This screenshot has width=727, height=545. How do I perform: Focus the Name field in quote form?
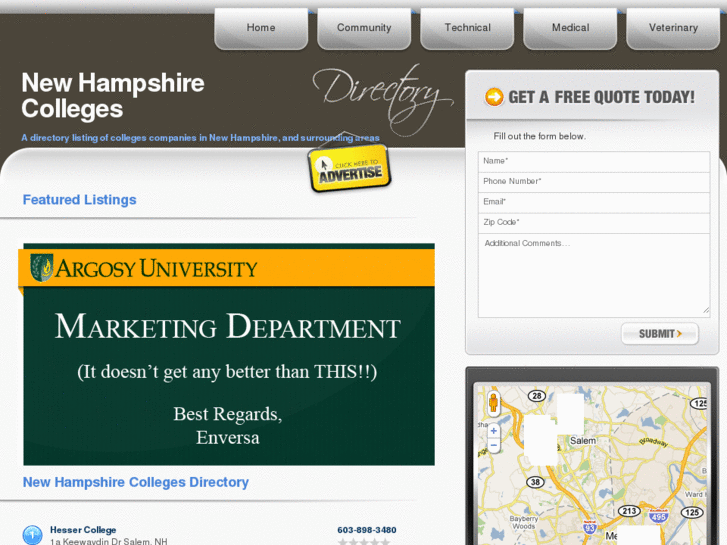click(594, 161)
